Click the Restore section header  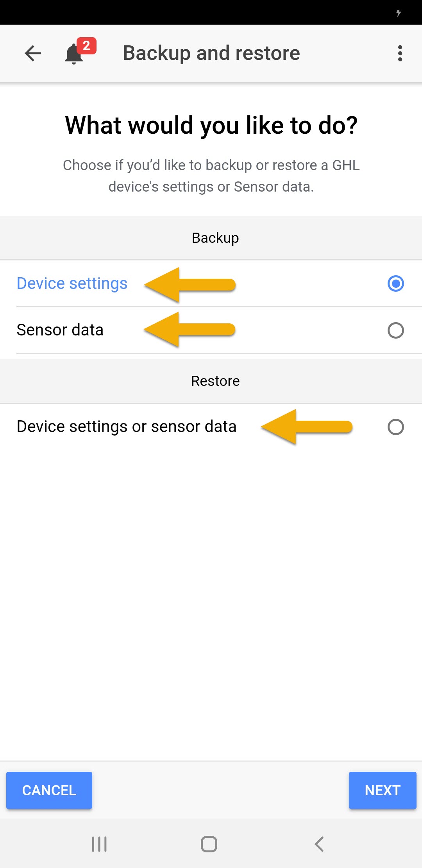tap(215, 381)
